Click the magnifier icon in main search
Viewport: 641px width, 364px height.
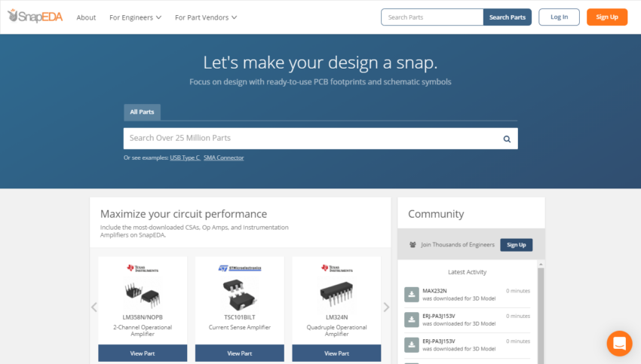(x=507, y=139)
